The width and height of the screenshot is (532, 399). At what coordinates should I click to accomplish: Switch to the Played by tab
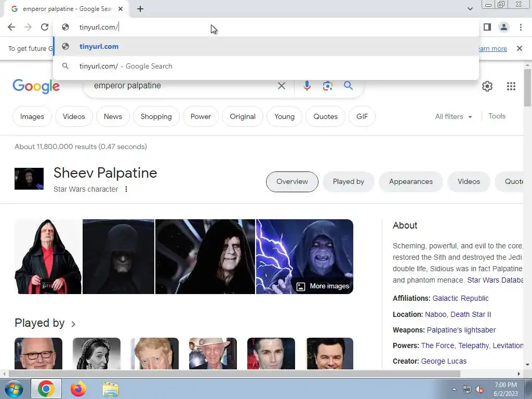[x=348, y=181]
